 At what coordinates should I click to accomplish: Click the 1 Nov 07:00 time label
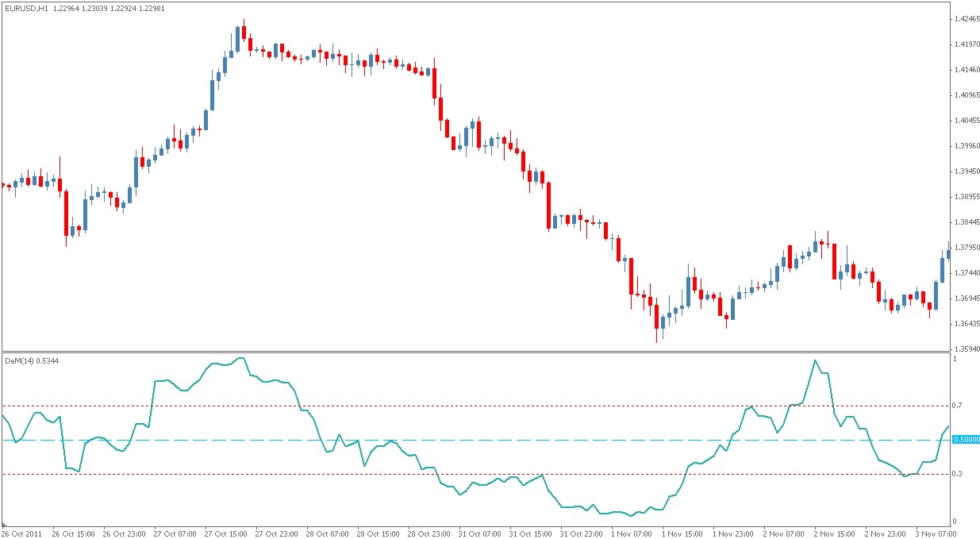[633, 533]
